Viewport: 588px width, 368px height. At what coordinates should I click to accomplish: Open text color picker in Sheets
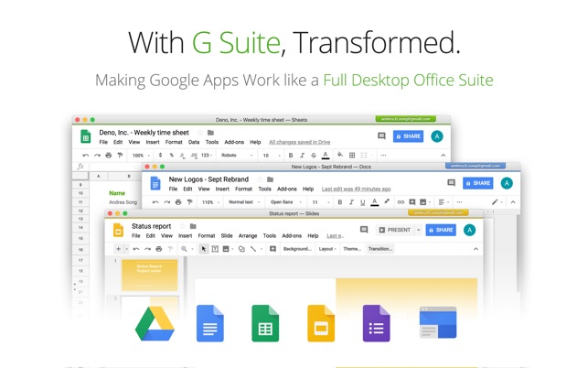(326, 155)
